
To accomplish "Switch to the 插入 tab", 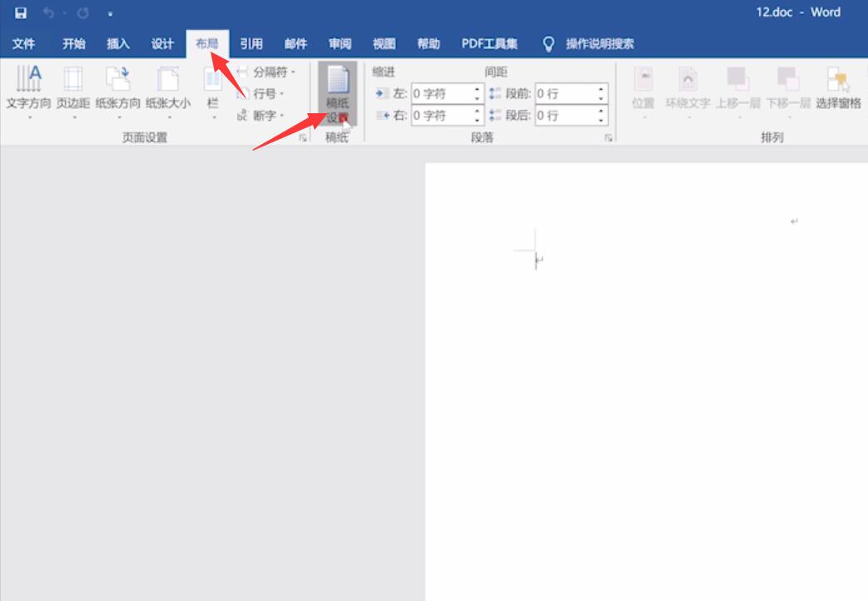I will [x=118, y=44].
